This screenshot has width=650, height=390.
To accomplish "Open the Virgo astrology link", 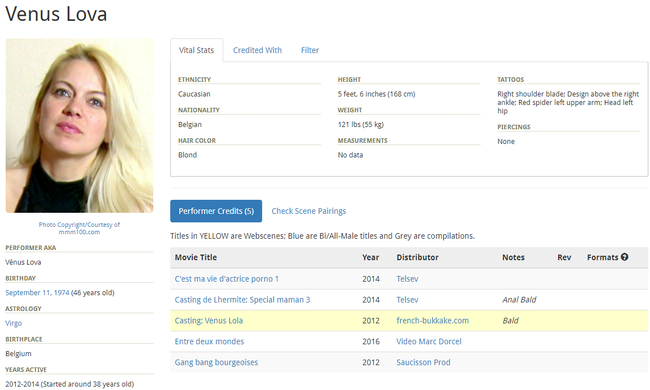I will [13, 323].
